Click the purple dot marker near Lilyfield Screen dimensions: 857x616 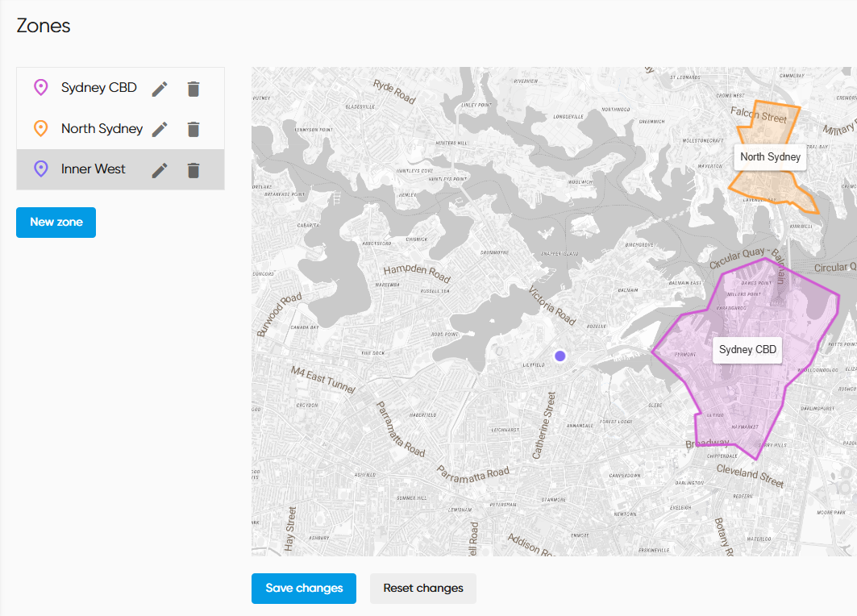pyautogui.click(x=560, y=356)
